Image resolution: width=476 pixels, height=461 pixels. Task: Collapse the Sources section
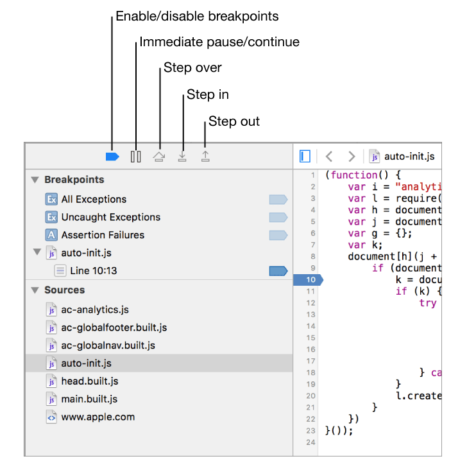(35, 290)
